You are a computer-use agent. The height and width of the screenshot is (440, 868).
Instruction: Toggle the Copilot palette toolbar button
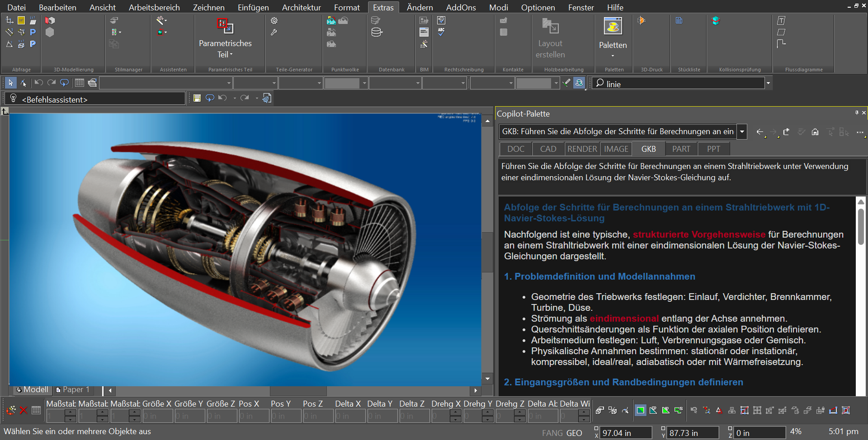[579, 83]
